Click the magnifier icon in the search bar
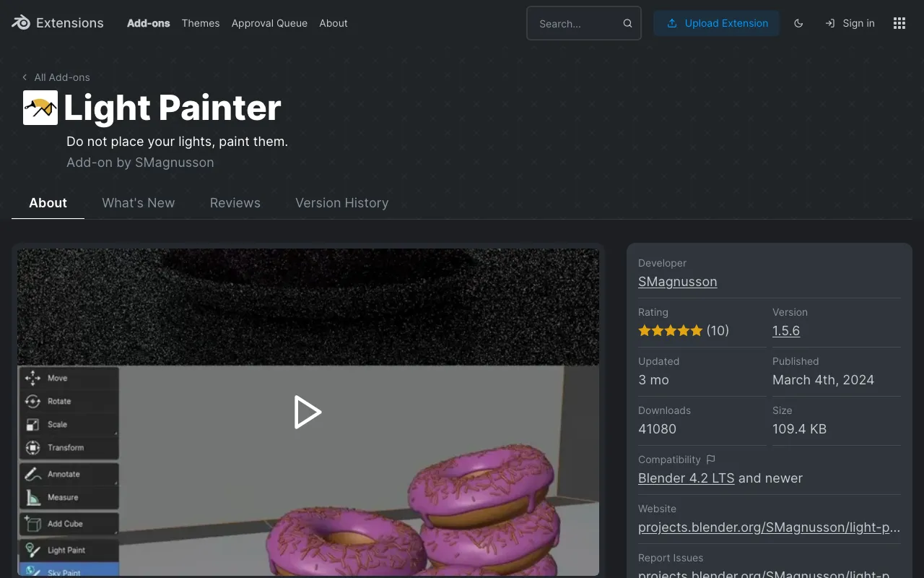 pyautogui.click(x=627, y=23)
